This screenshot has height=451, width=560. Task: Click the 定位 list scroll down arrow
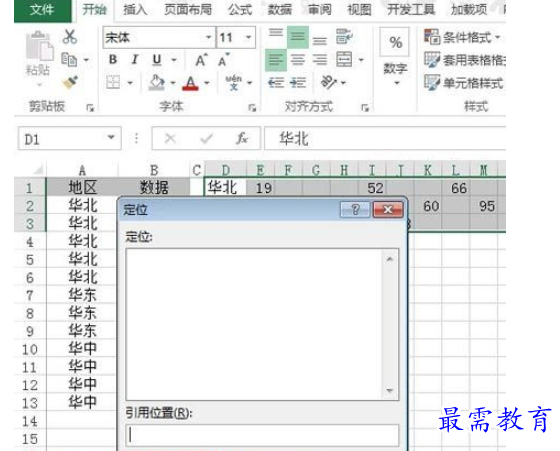(390, 390)
